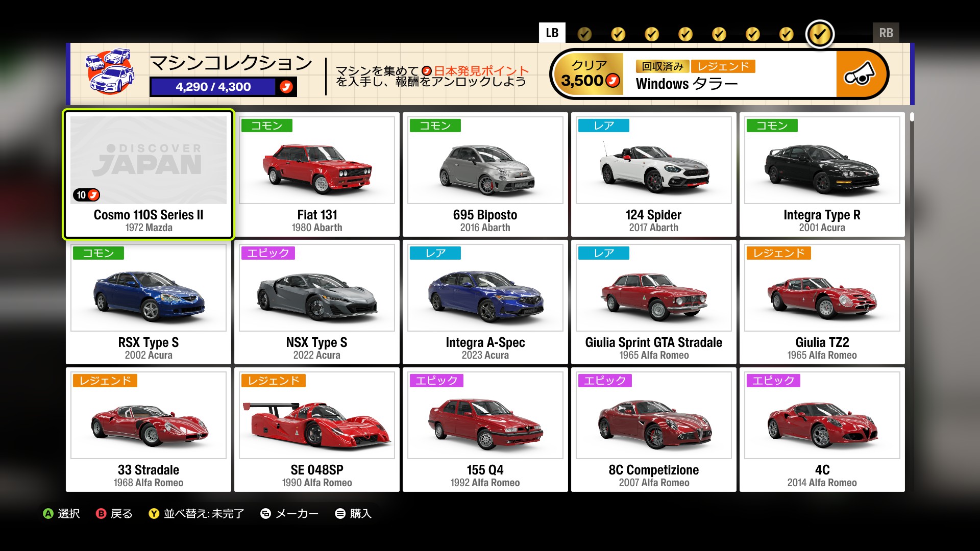Click the レジェンド tag on reward banner
Viewport: 980px width, 551px height.
pyautogui.click(x=723, y=66)
